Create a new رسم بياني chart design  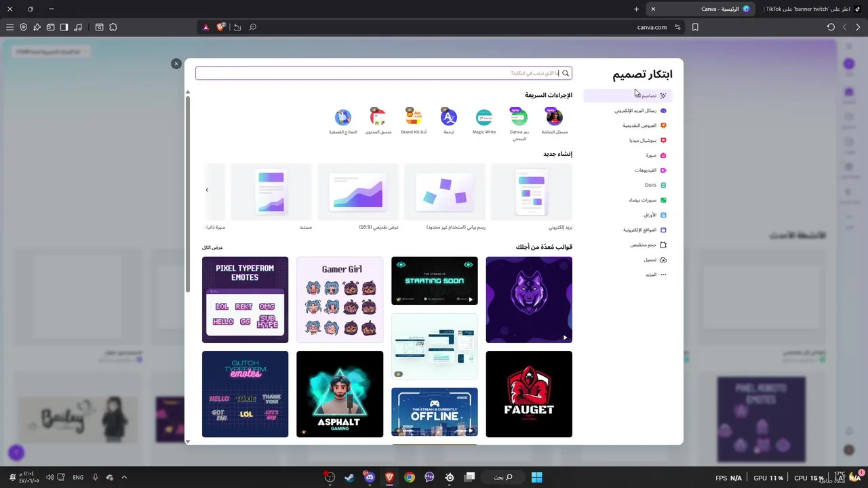445,197
